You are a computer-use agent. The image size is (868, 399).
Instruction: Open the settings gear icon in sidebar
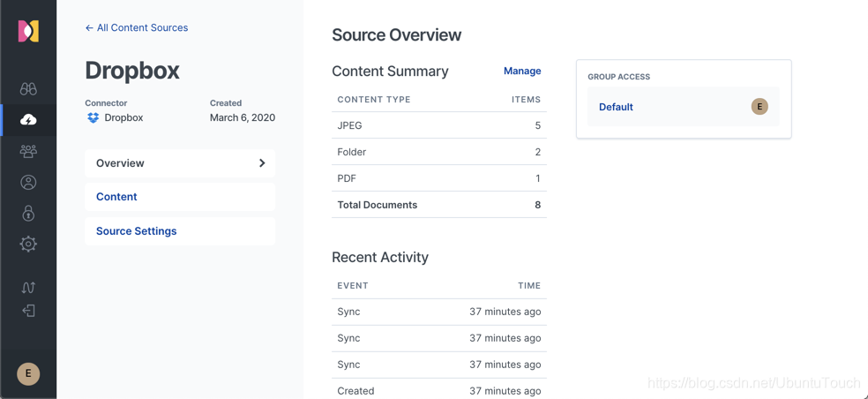28,244
